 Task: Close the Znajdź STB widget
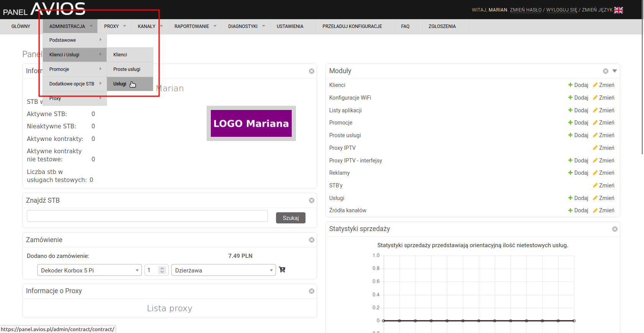click(312, 200)
